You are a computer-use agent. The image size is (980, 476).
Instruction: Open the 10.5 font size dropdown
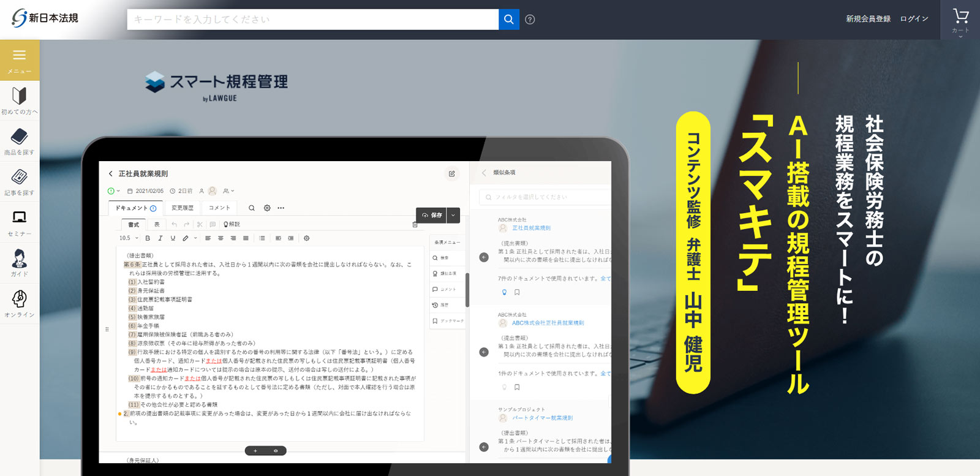(129, 238)
